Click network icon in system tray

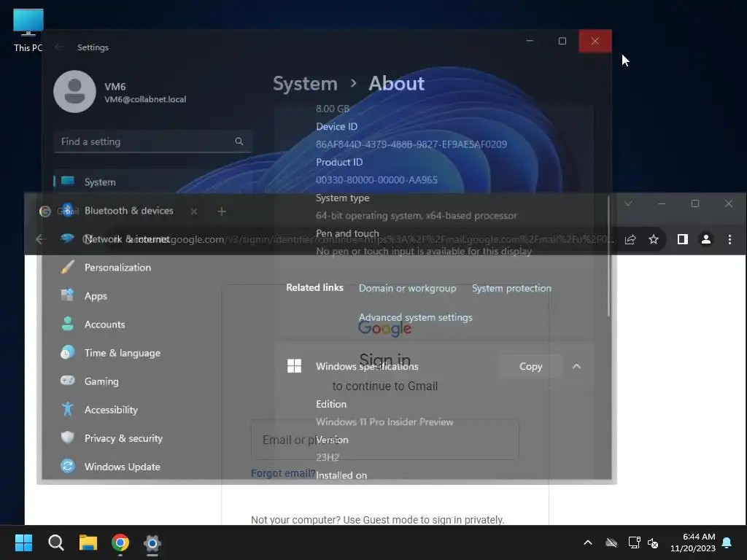[634, 542]
